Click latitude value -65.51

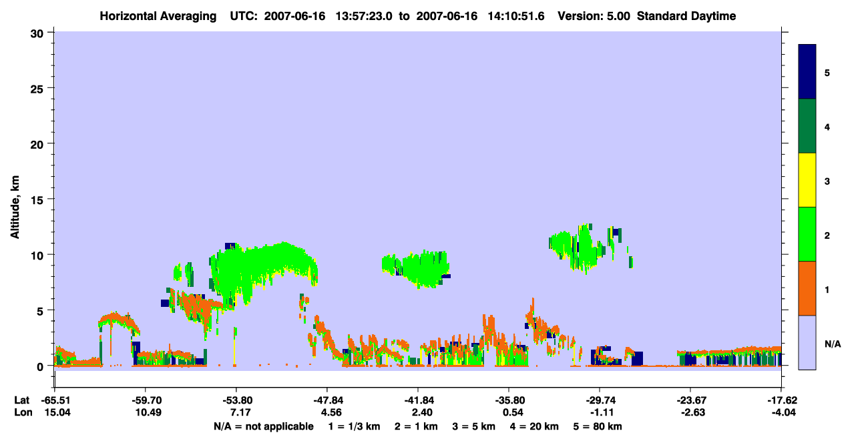55,400
